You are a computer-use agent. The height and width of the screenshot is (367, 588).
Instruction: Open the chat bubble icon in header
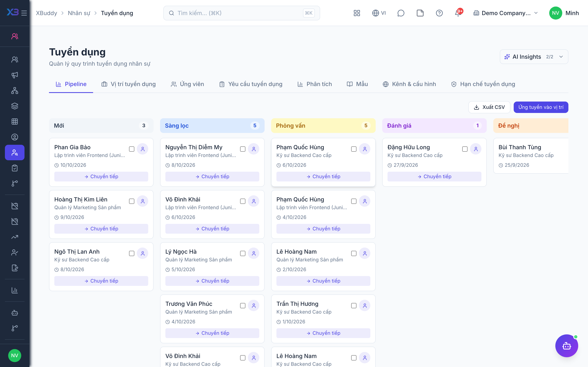coord(401,13)
